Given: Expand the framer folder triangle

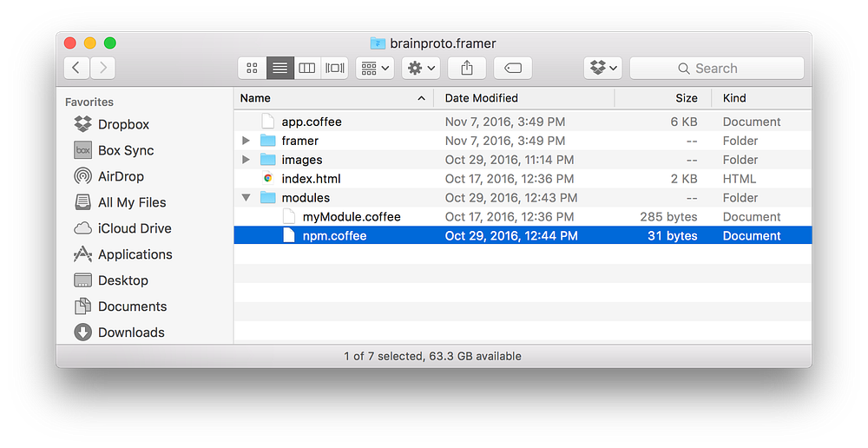Looking at the screenshot, I should click(246, 141).
